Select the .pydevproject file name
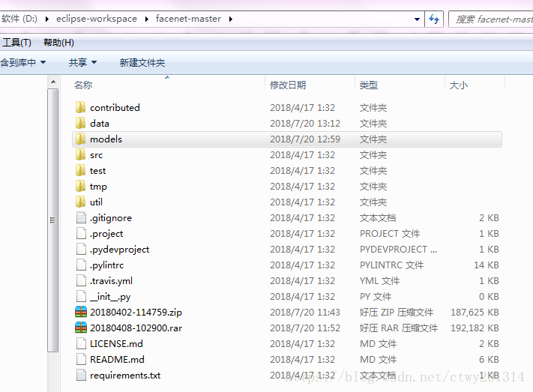This screenshot has height=392, width=533. pyautogui.click(x=119, y=250)
